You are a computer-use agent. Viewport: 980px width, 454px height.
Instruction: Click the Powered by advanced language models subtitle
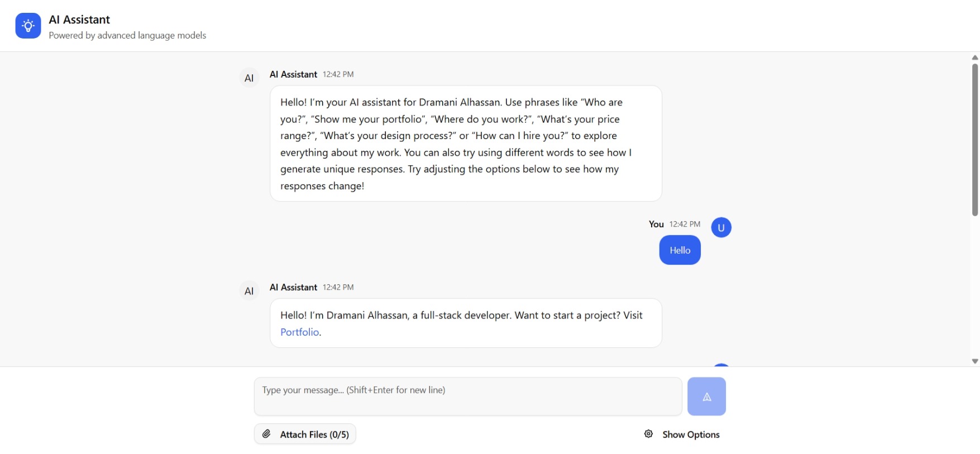click(x=127, y=35)
